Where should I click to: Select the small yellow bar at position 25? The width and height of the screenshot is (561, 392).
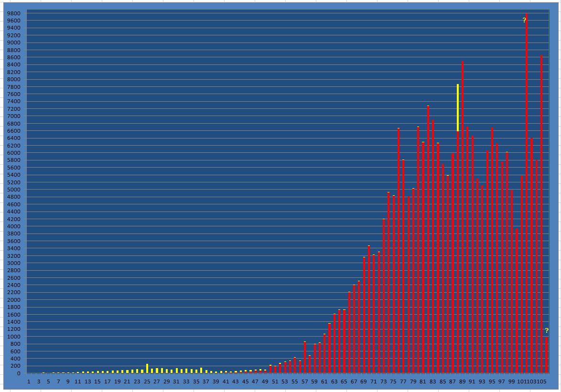pos(147,369)
